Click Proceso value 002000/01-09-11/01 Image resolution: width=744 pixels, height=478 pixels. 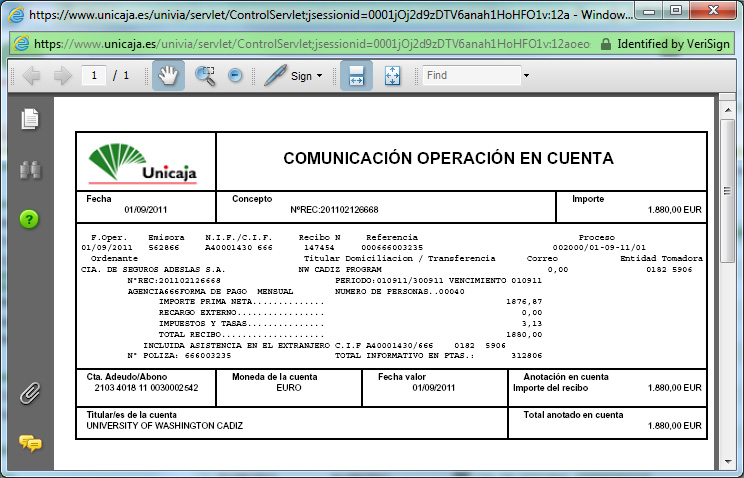click(x=599, y=248)
